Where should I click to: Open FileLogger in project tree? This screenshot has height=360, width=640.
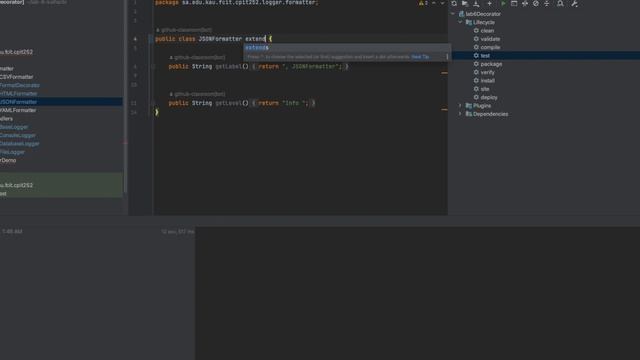point(12,152)
